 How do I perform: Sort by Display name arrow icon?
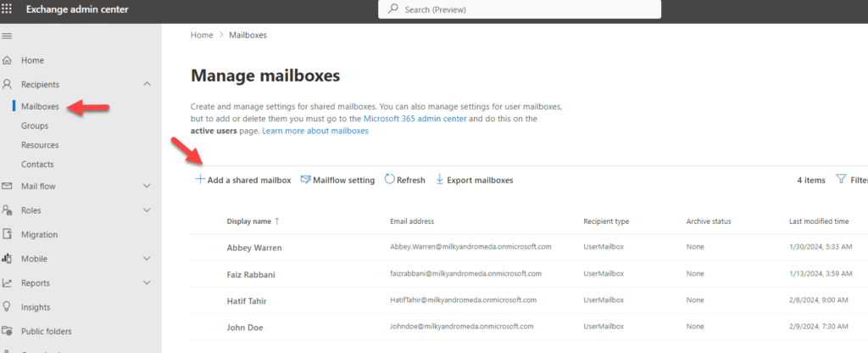(277, 221)
